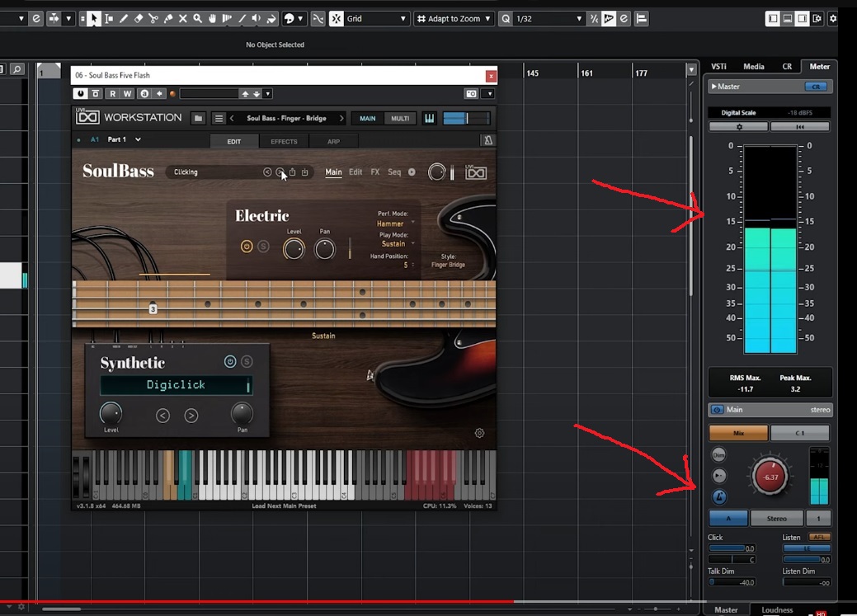Open the Adapt to Zoom grid dropdown
The image size is (857, 616).
pyautogui.click(x=453, y=19)
